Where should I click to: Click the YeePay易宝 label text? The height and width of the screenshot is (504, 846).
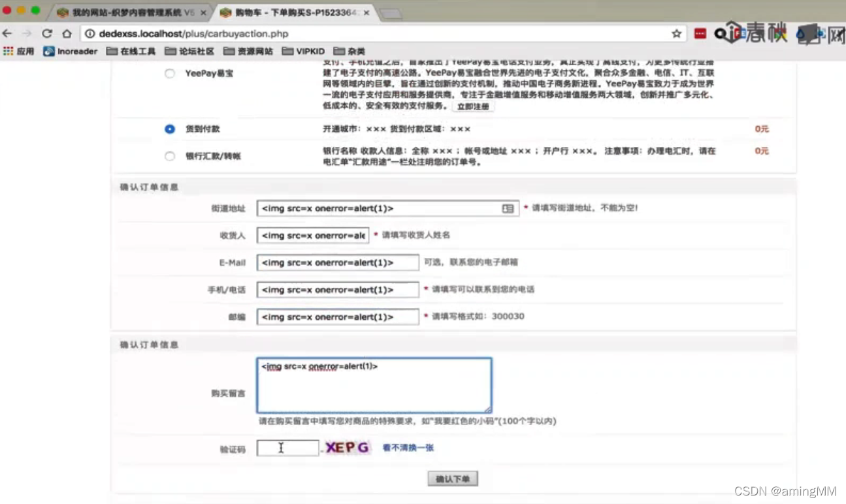pos(209,74)
